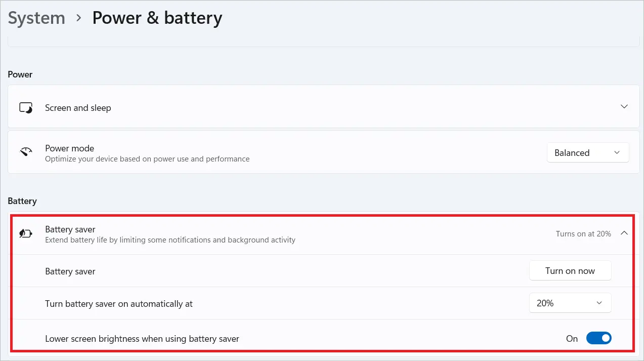Click Turns on at 20% to collapse details
The image size is (644, 361).
pos(583,233)
